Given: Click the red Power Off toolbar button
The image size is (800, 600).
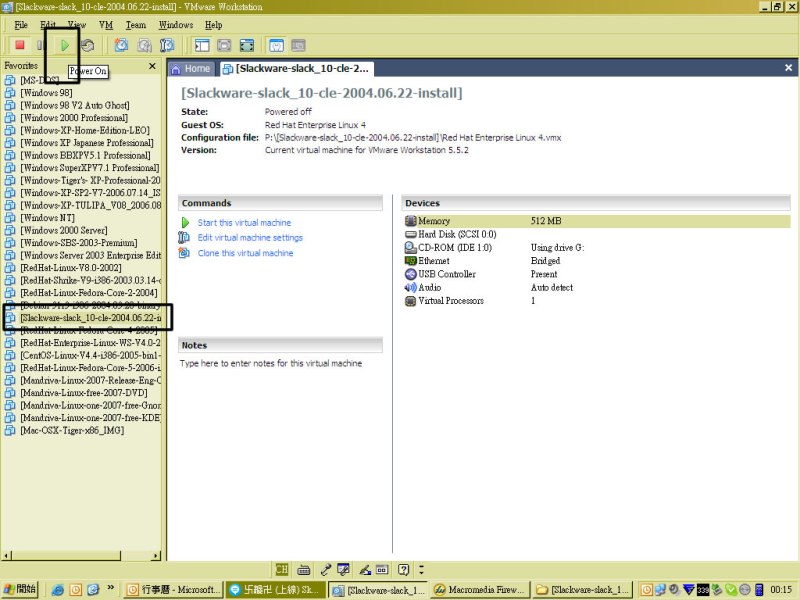Looking at the screenshot, I should [20, 45].
